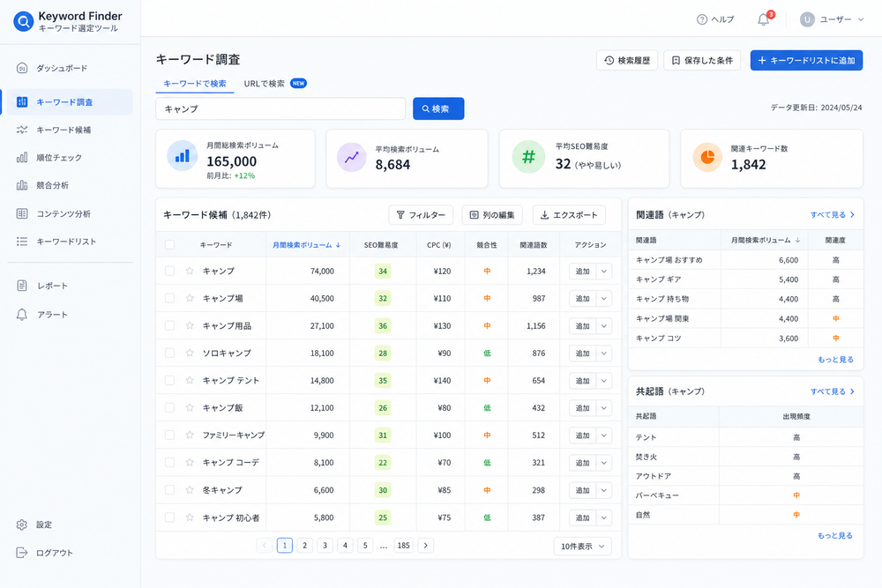Expand the action dropdown arrow for キャンプ飯

tap(603, 408)
